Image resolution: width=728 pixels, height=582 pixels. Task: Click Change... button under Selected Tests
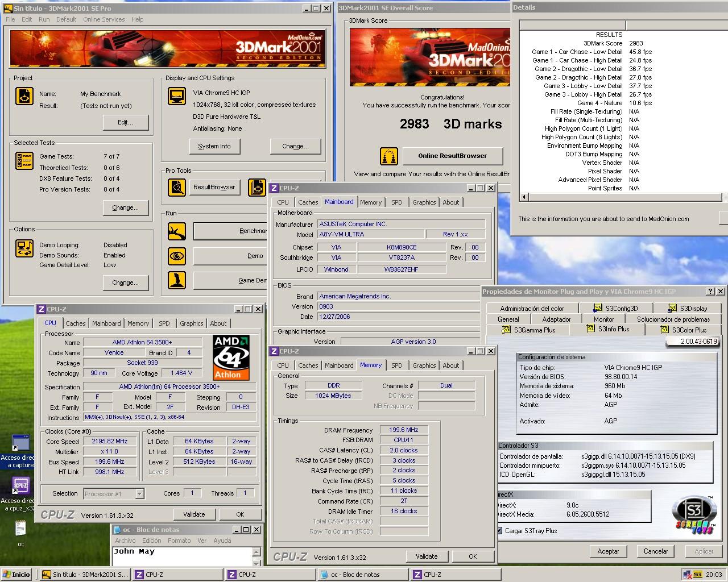coord(126,207)
